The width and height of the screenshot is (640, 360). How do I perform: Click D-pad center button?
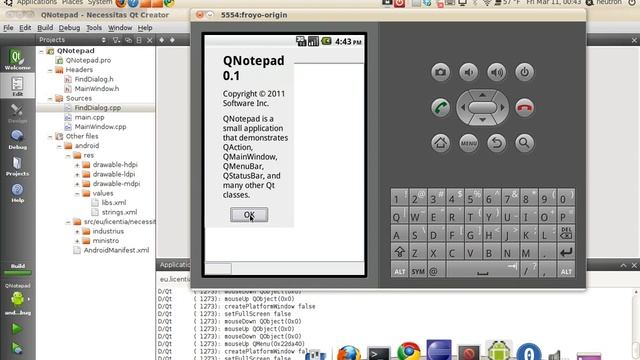482,108
